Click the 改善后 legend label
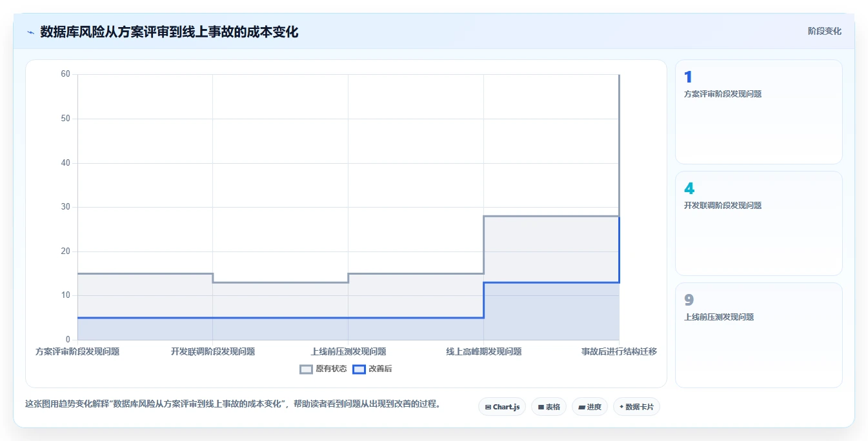The image size is (868, 441). (x=380, y=369)
